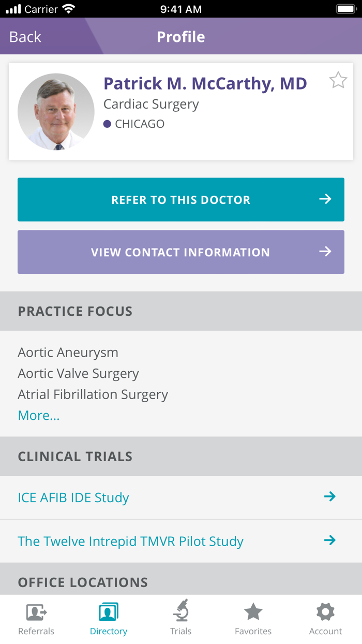Tap the Practice Focus section header

click(181, 311)
